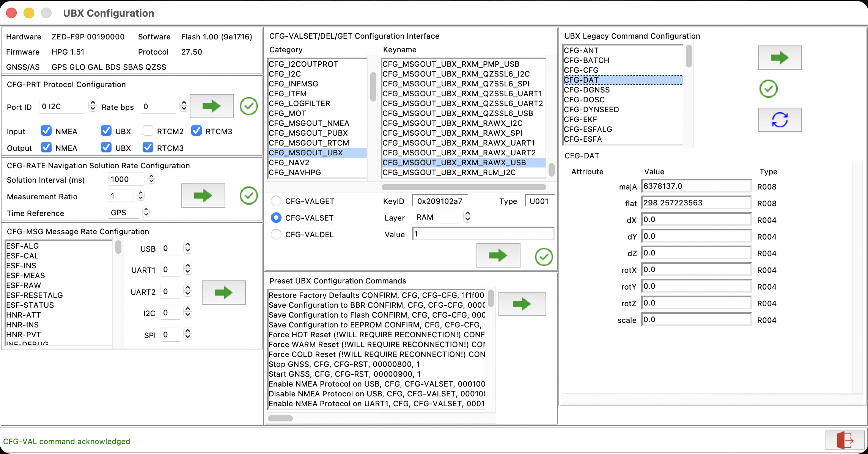This screenshot has height=454, width=868.
Task: Select CFG-DGNSS in legacy command list
Action: coord(587,90)
